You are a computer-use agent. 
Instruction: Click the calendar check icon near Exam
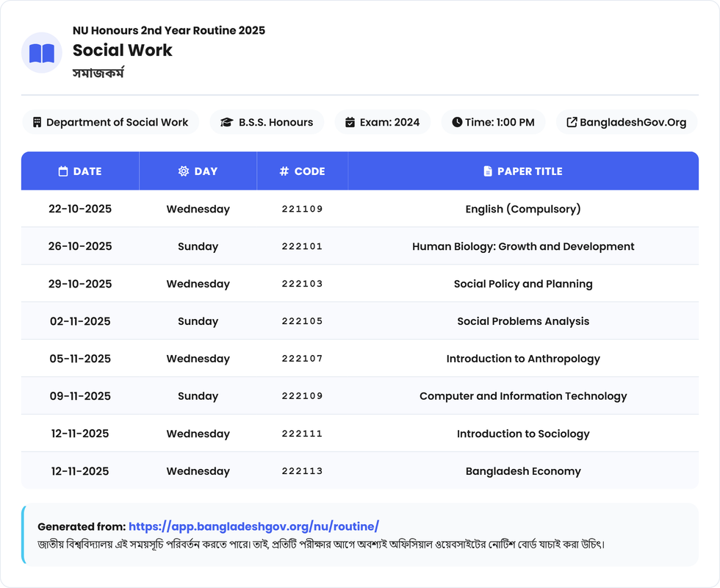350,122
